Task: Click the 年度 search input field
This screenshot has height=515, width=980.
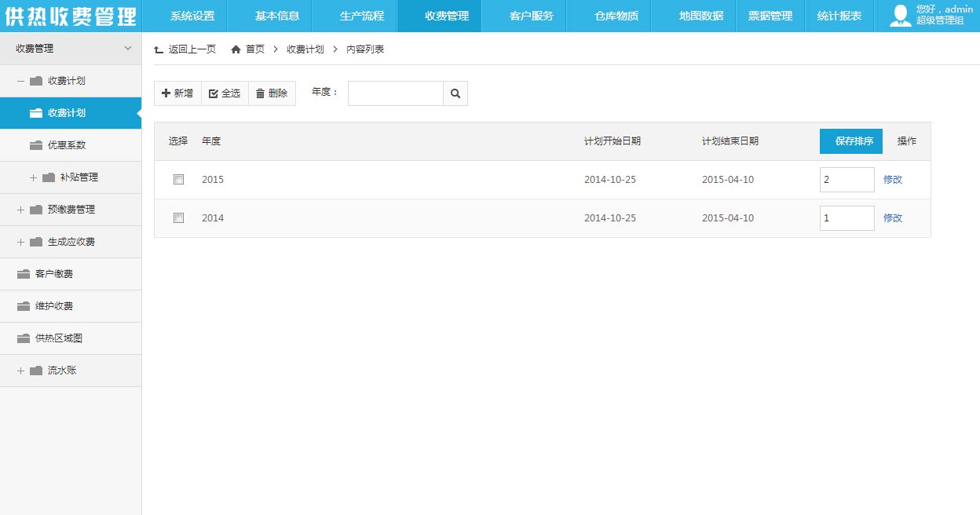Action: pos(395,93)
